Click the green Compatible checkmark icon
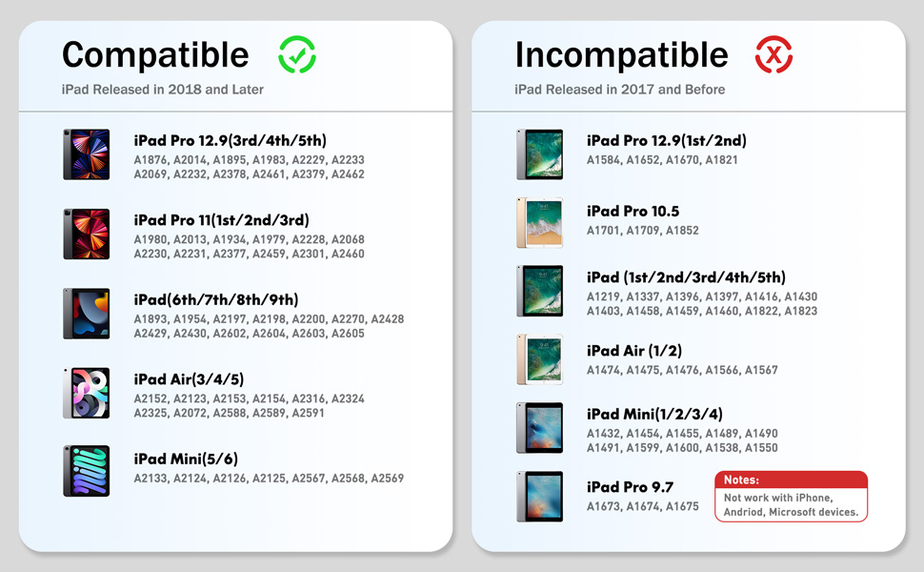 [297, 55]
